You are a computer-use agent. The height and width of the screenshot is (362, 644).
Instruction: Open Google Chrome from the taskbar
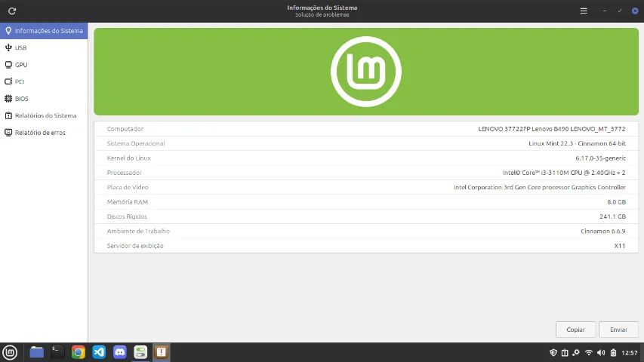point(78,352)
